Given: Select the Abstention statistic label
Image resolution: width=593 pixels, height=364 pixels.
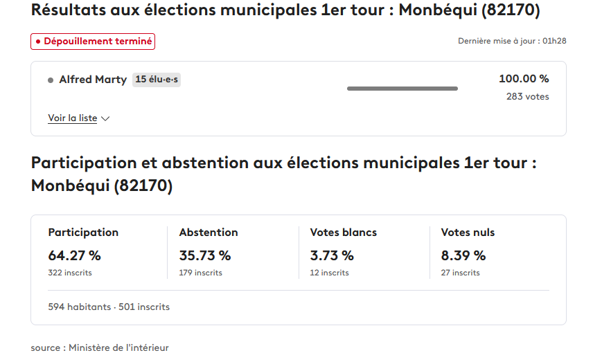Looking at the screenshot, I should point(209,233).
